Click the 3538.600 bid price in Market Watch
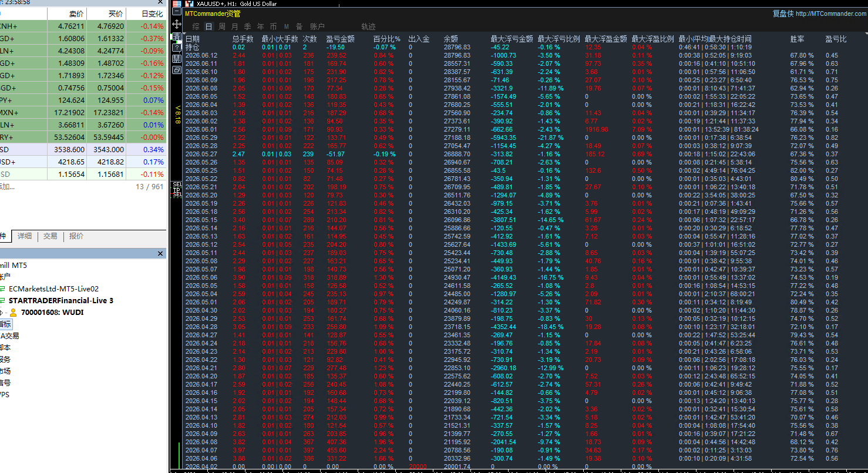 pos(69,149)
